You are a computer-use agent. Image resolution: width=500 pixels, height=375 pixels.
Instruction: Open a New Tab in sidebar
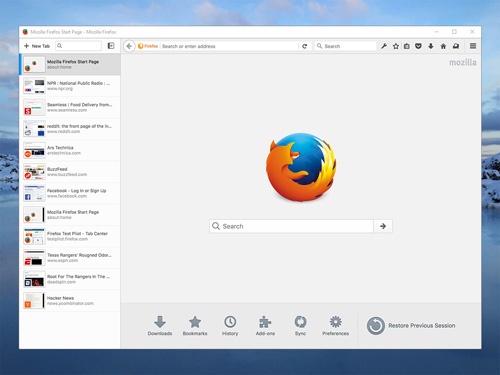coord(37,46)
